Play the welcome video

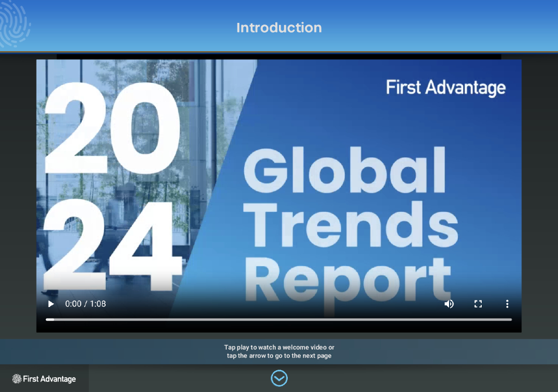coord(51,304)
